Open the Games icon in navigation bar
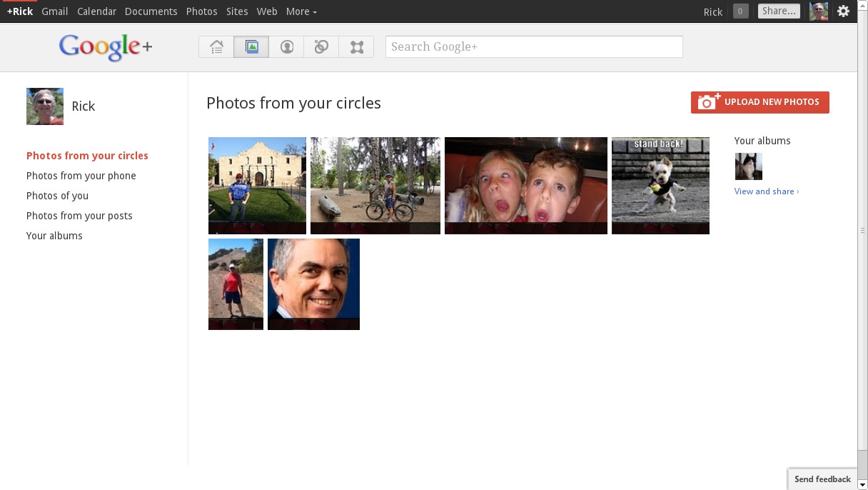The width and height of the screenshot is (868, 490). (356, 47)
